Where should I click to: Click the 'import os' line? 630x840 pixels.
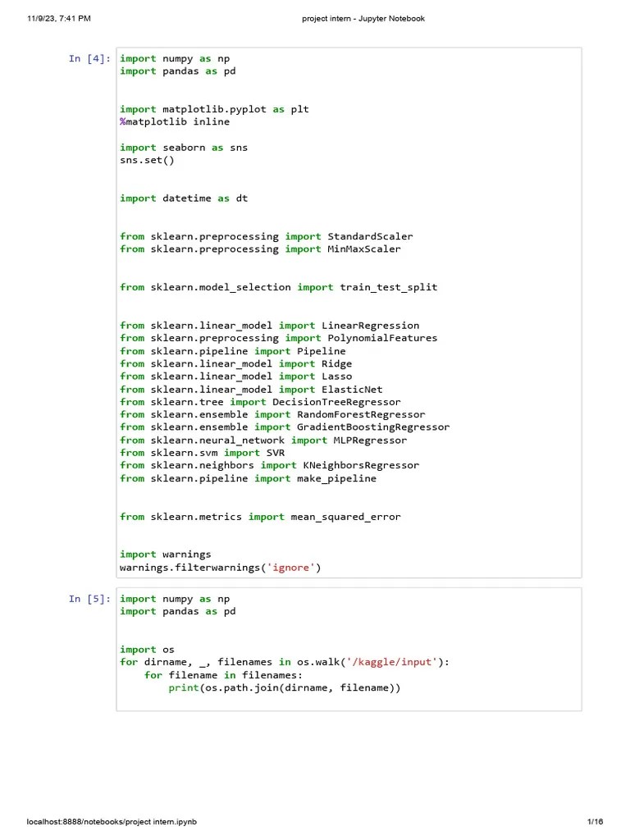point(147,650)
